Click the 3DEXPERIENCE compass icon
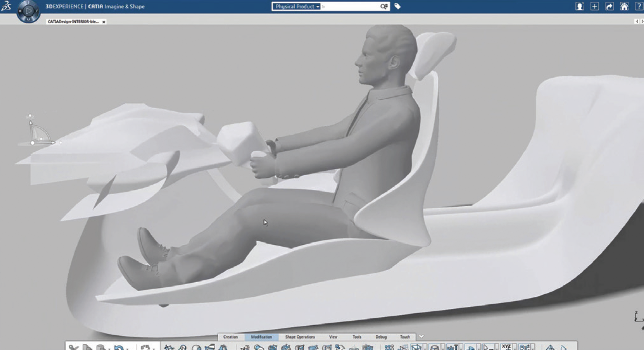This screenshot has height=353, width=644. coord(28,11)
